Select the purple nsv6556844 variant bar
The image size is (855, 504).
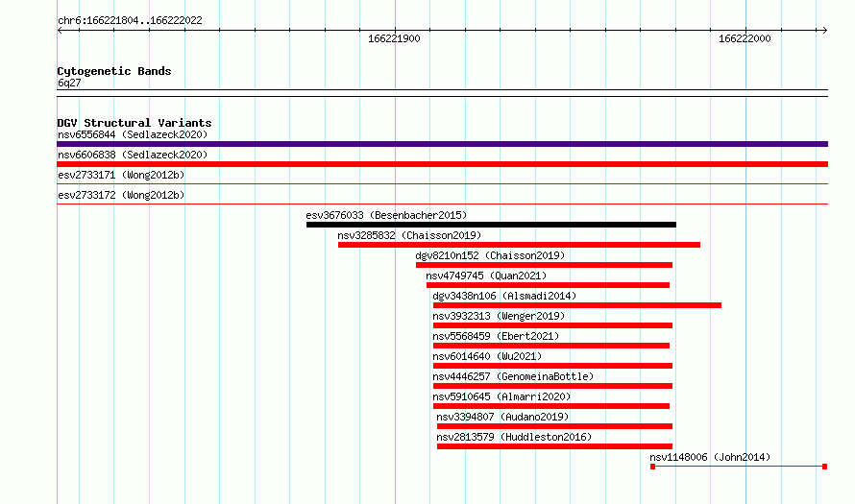pos(442,144)
